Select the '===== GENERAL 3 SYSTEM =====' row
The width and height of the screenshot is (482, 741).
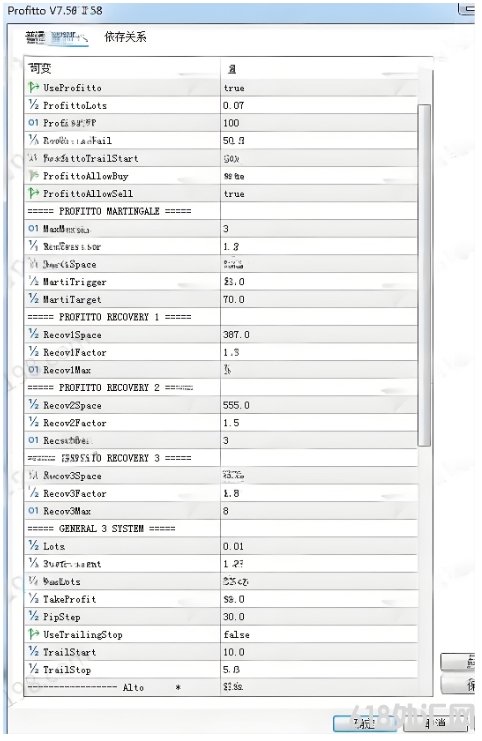pyautogui.click(x=101, y=528)
